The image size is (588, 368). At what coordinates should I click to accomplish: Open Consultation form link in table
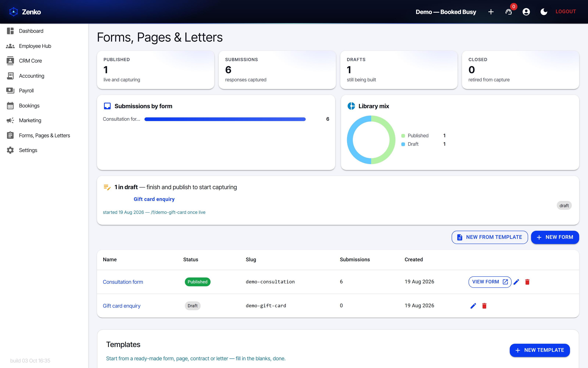[x=123, y=282]
